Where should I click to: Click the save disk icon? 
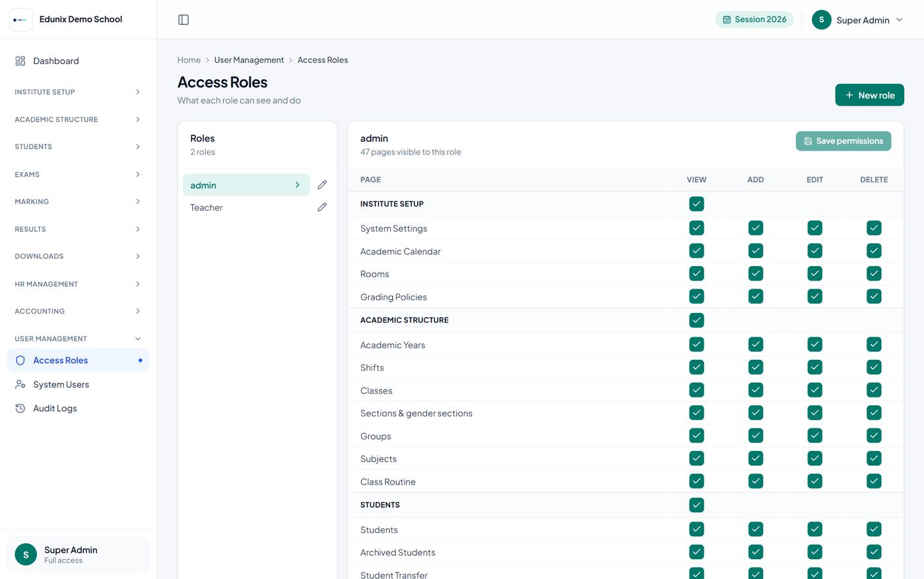coord(808,141)
